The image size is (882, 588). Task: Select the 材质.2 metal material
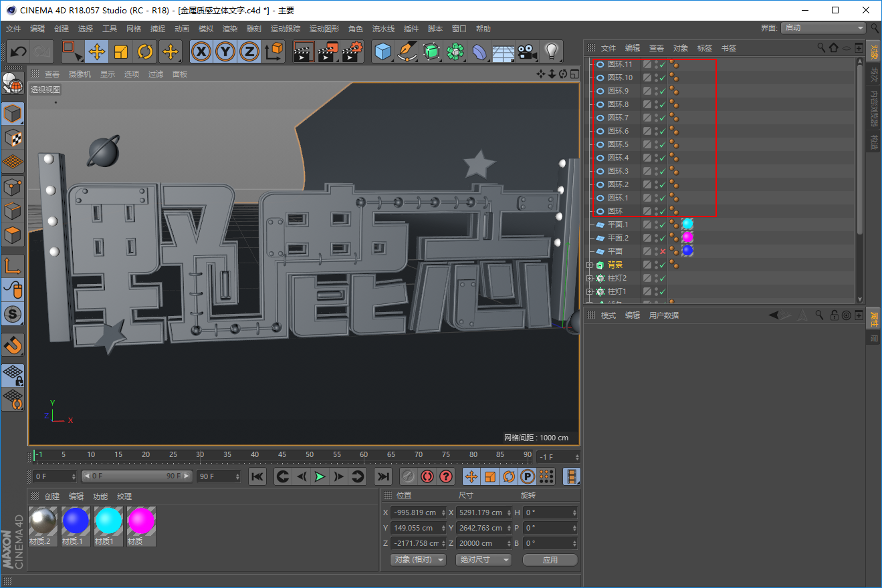point(43,527)
